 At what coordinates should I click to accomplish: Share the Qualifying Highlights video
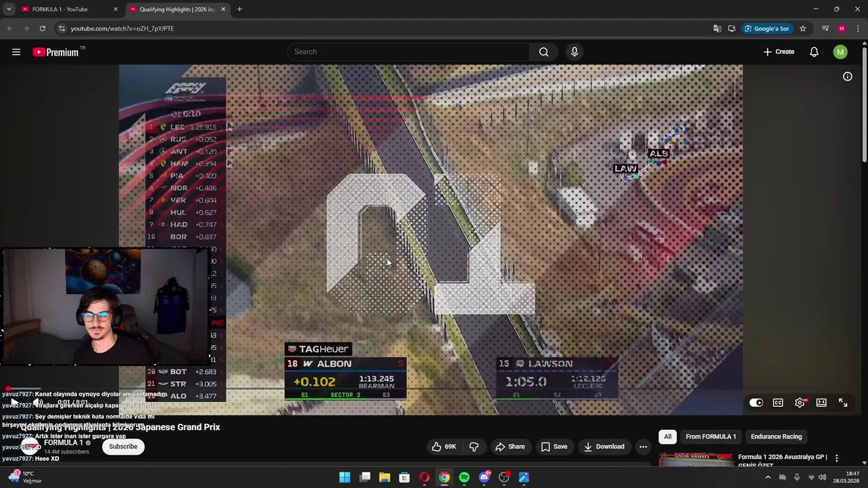510,447
